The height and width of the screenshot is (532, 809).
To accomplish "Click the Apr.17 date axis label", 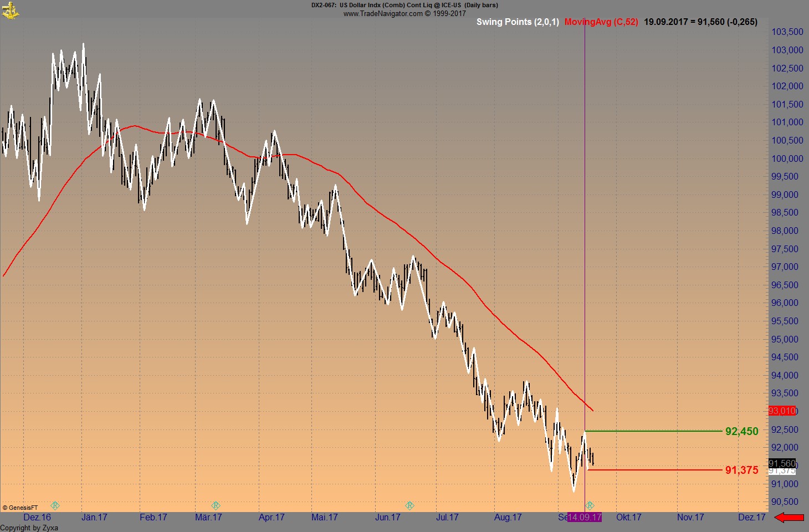I will [272, 517].
